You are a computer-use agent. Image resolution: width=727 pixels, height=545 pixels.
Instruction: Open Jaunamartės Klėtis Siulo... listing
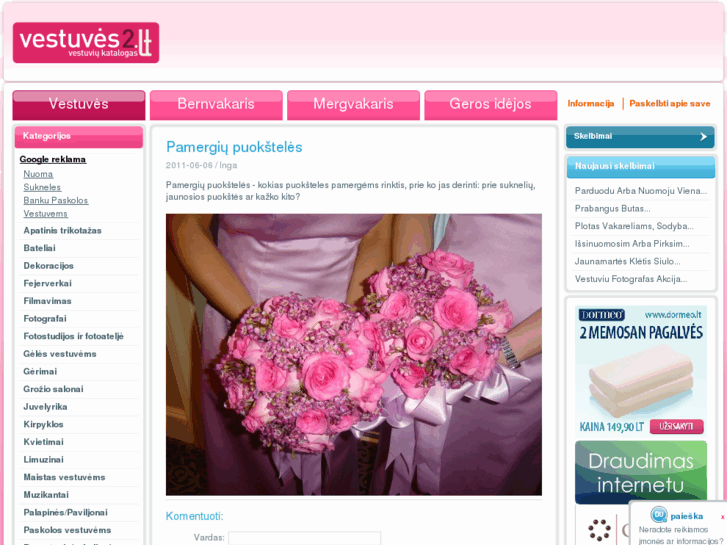click(627, 262)
